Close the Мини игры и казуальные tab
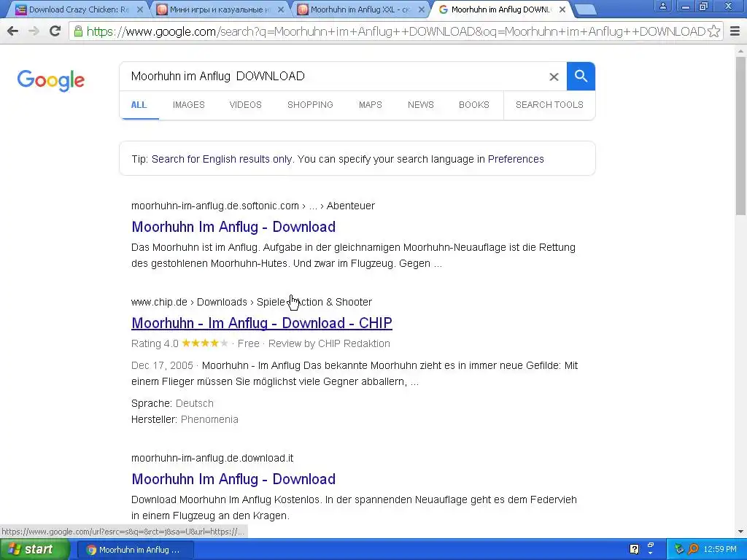747x560 pixels. (281, 9)
